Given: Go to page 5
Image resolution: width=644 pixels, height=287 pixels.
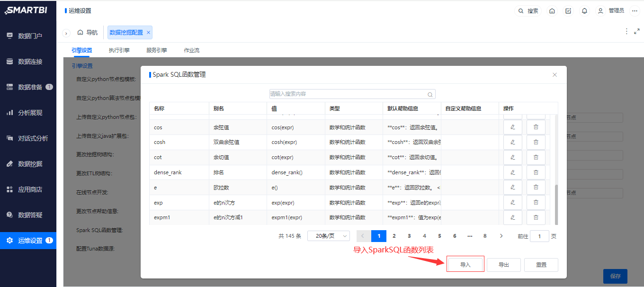Looking at the screenshot, I should click(439, 236).
